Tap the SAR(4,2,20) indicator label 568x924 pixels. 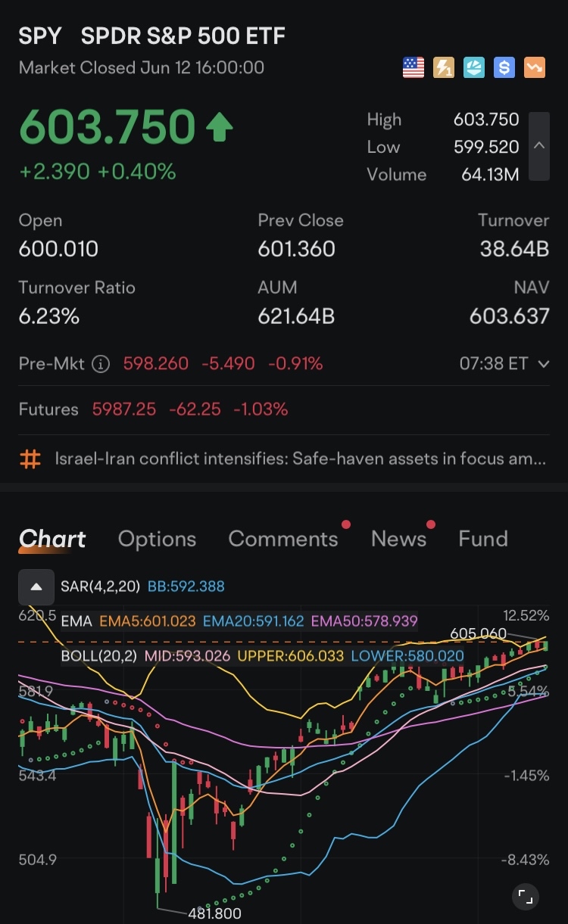point(98,586)
